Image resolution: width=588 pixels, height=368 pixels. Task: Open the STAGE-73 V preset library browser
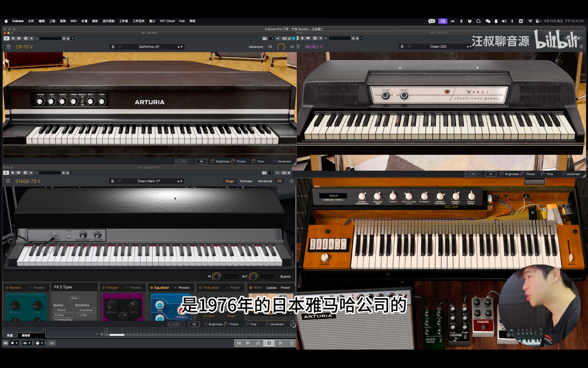point(113,181)
